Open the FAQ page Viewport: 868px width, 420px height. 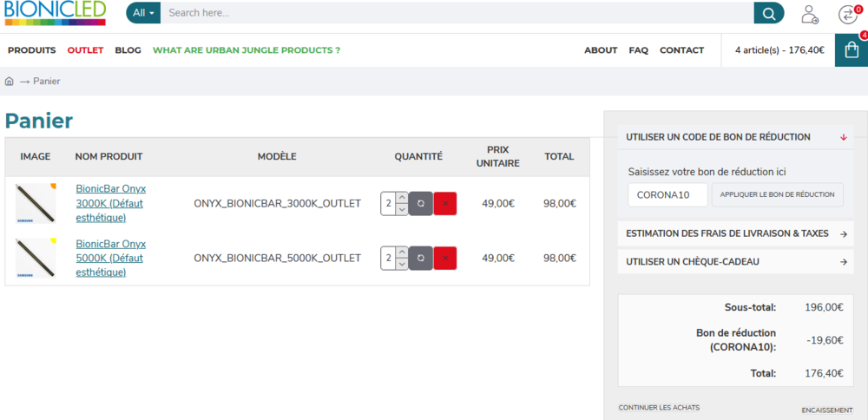click(x=638, y=50)
